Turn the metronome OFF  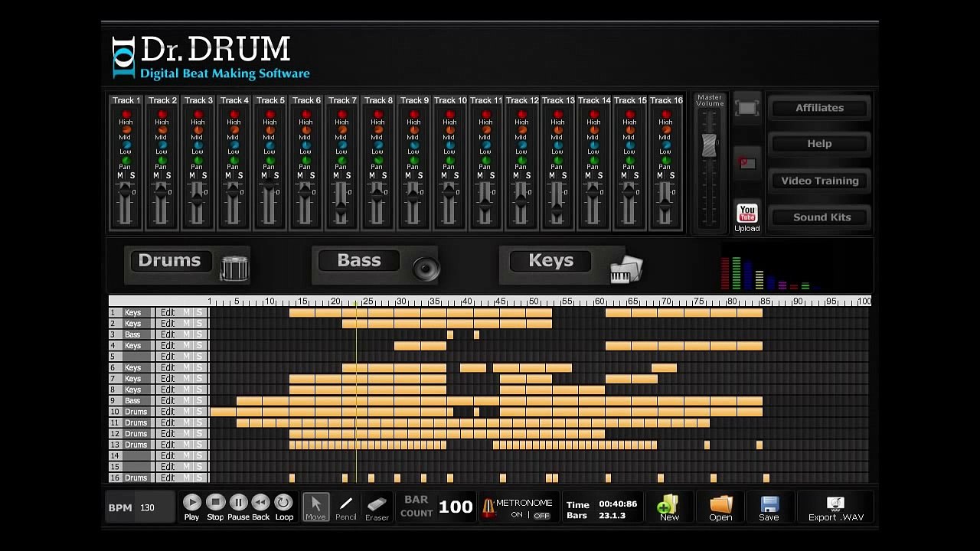(x=542, y=515)
